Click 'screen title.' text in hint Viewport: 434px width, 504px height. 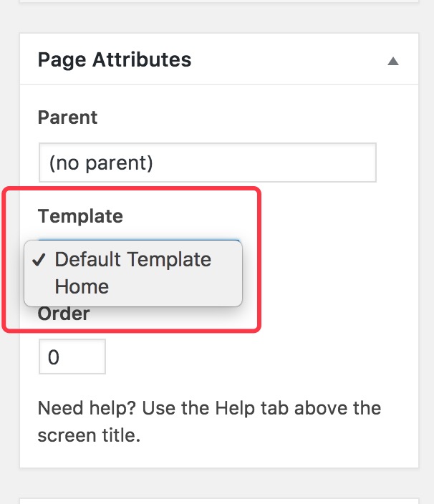coord(88,435)
